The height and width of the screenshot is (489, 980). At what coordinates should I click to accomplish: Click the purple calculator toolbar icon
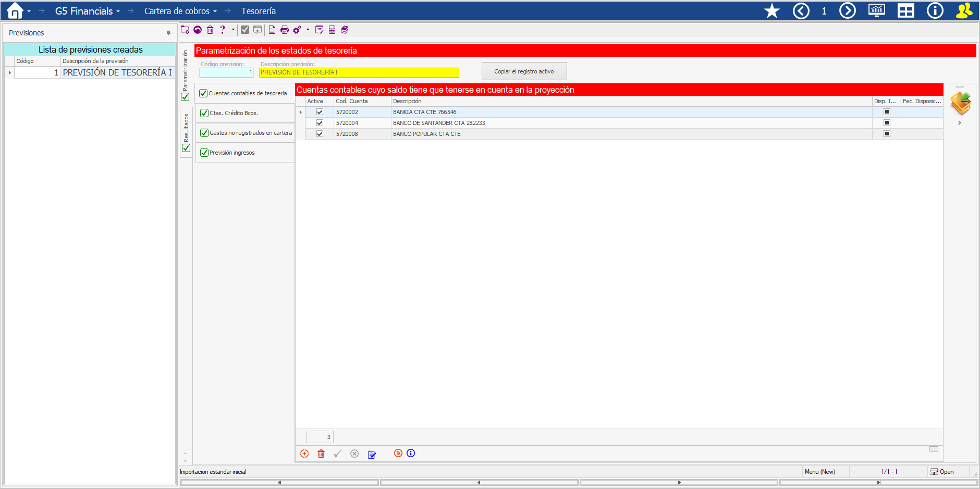(x=332, y=30)
